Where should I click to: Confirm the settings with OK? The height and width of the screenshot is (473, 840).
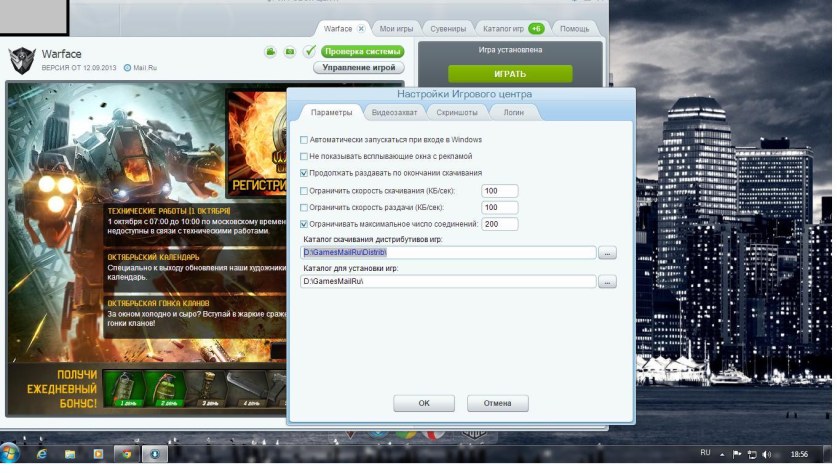tap(424, 403)
